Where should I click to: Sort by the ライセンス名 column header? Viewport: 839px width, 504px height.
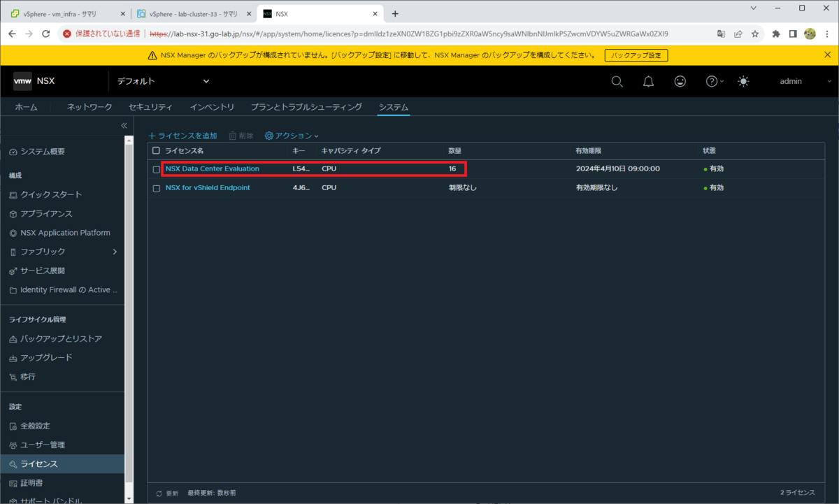tap(185, 150)
